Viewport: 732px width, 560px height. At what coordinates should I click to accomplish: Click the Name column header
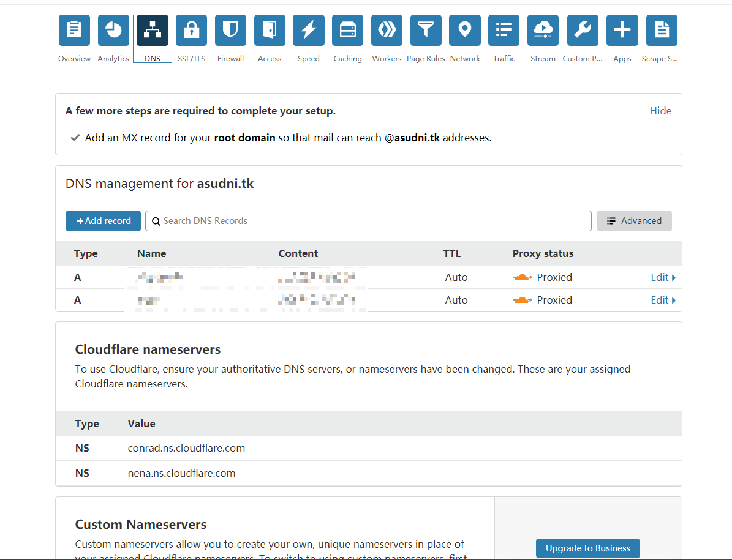click(x=152, y=253)
